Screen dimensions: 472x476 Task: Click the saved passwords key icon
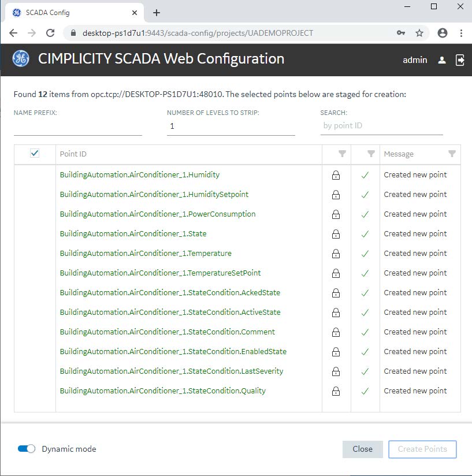(x=401, y=33)
